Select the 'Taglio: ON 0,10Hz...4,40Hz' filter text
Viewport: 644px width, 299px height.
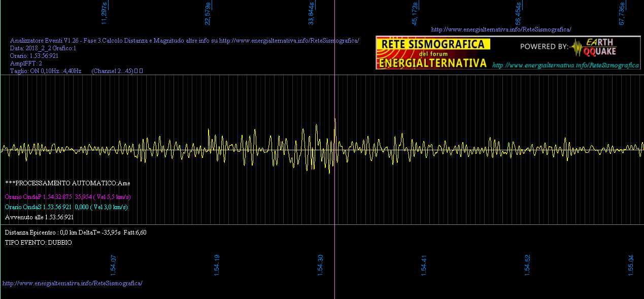46,71
